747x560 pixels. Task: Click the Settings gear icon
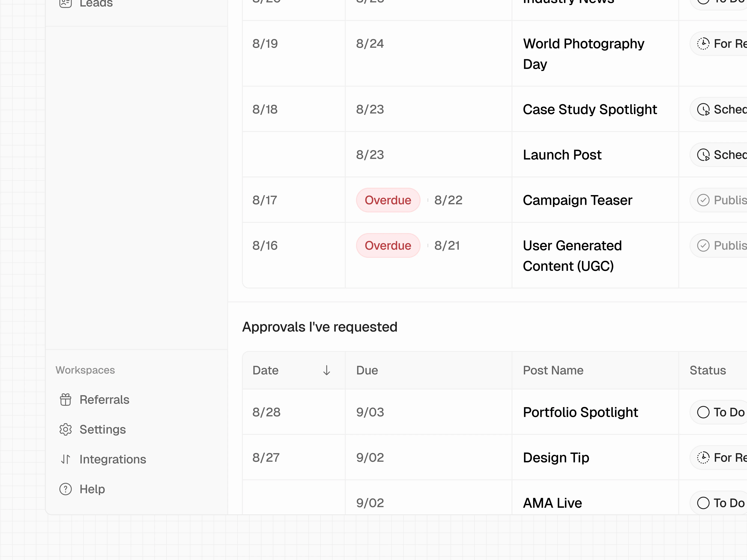click(65, 429)
